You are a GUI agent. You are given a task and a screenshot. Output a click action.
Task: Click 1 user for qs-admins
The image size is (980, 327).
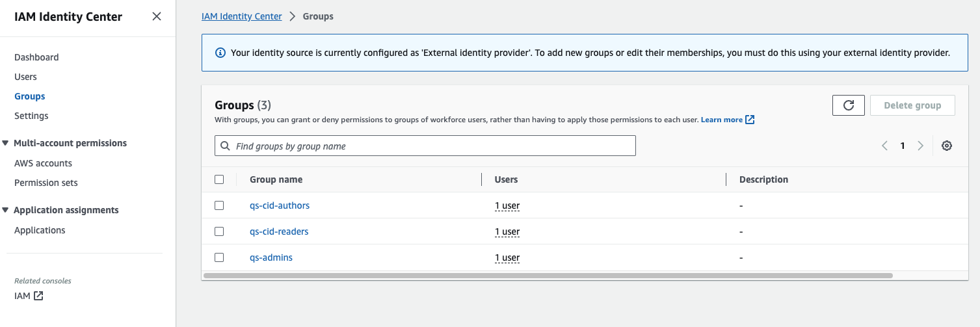click(507, 257)
